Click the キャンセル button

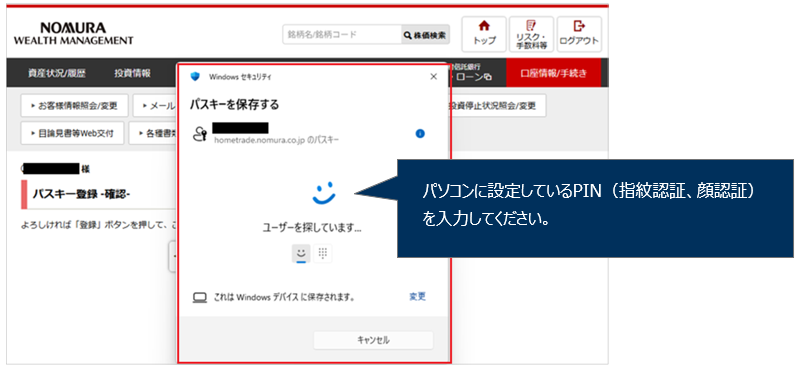373,340
